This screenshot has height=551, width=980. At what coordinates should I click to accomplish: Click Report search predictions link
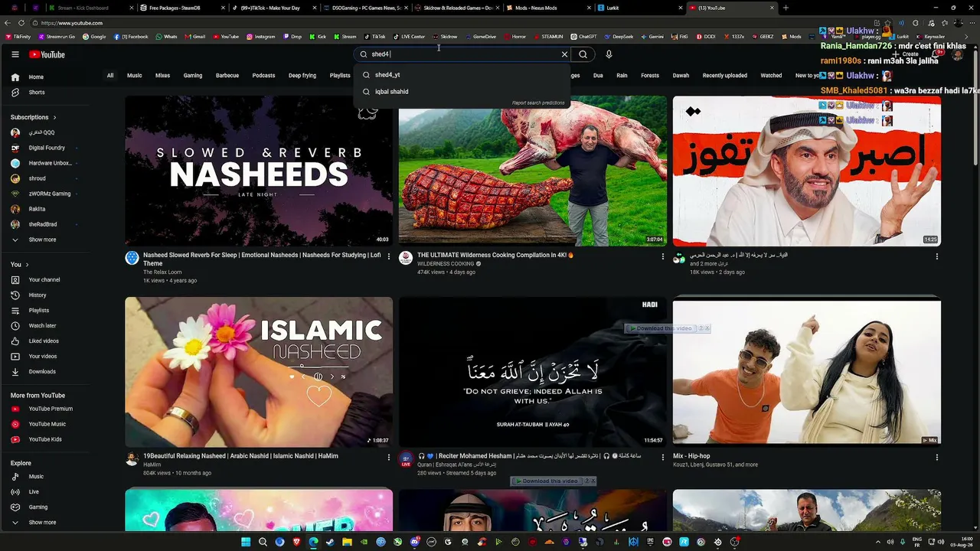tap(538, 103)
